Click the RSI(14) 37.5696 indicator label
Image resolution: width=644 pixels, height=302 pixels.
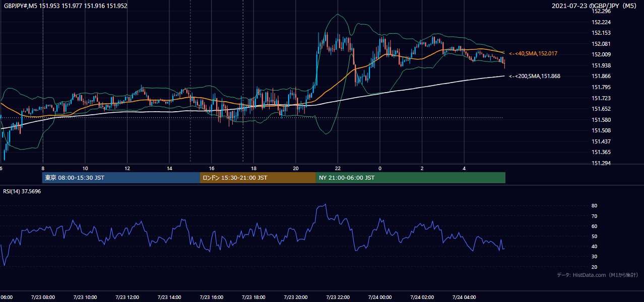tap(22, 191)
